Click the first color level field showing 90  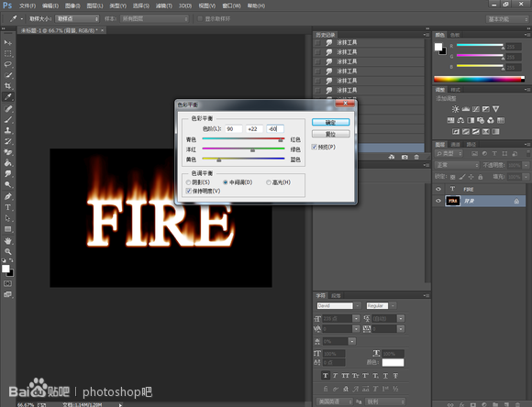[233, 129]
